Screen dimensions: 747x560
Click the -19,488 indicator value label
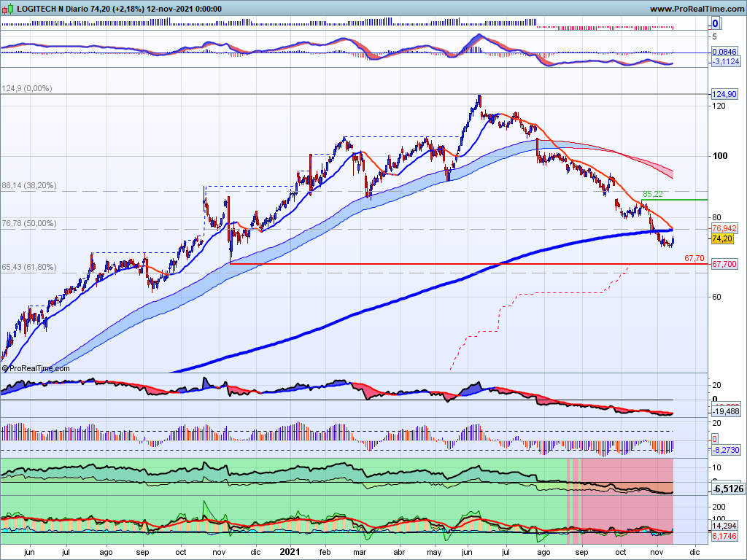coord(726,411)
